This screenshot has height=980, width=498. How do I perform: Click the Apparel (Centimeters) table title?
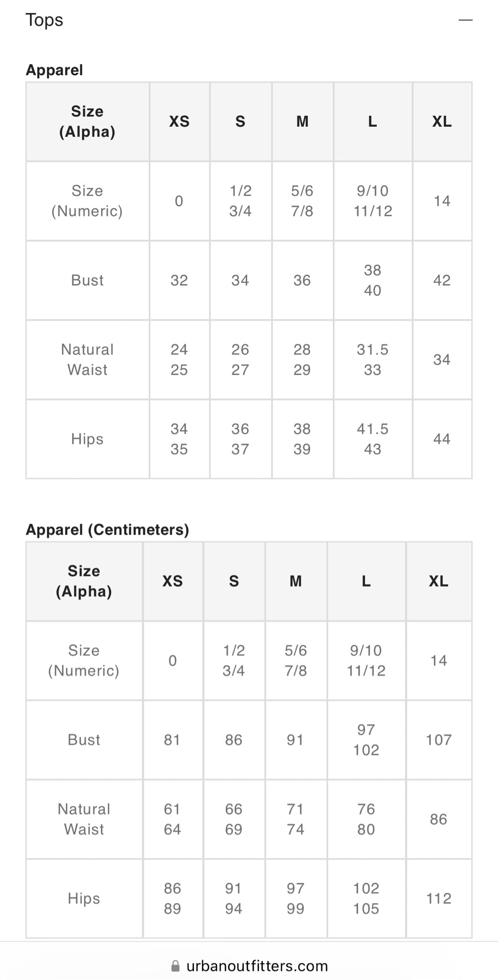point(107,529)
